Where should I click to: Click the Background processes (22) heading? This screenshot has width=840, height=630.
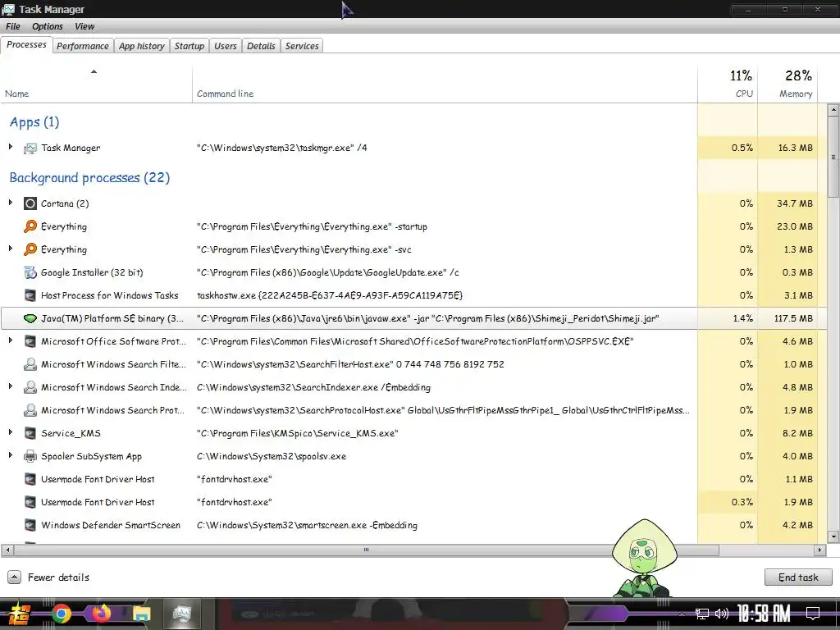[x=89, y=178]
